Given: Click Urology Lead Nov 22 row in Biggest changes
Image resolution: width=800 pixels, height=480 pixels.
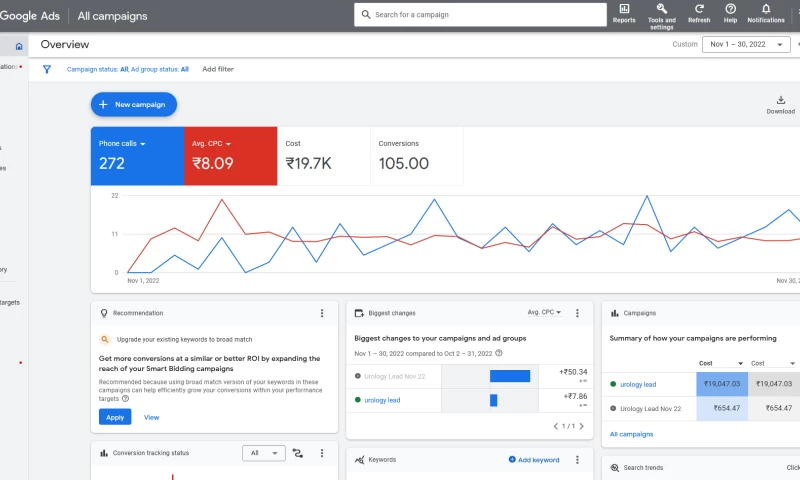Looking at the screenshot, I should 394,376.
